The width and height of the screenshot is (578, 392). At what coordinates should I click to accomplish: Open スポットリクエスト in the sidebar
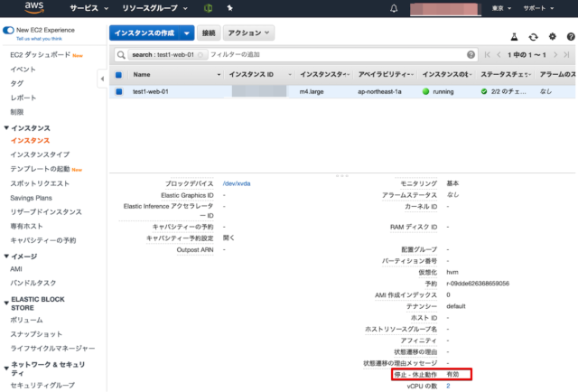pyautogui.click(x=40, y=183)
